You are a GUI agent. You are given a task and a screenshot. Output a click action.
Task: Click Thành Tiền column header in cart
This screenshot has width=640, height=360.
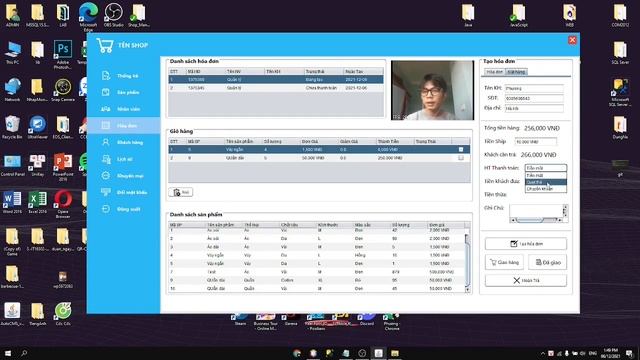point(395,141)
